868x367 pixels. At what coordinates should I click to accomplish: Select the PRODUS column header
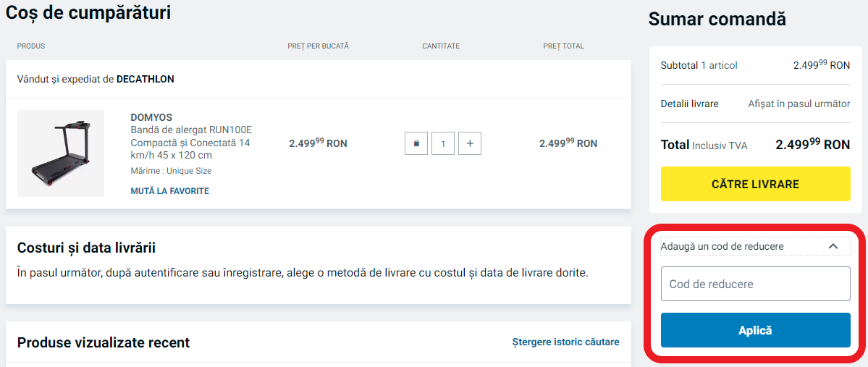click(31, 46)
